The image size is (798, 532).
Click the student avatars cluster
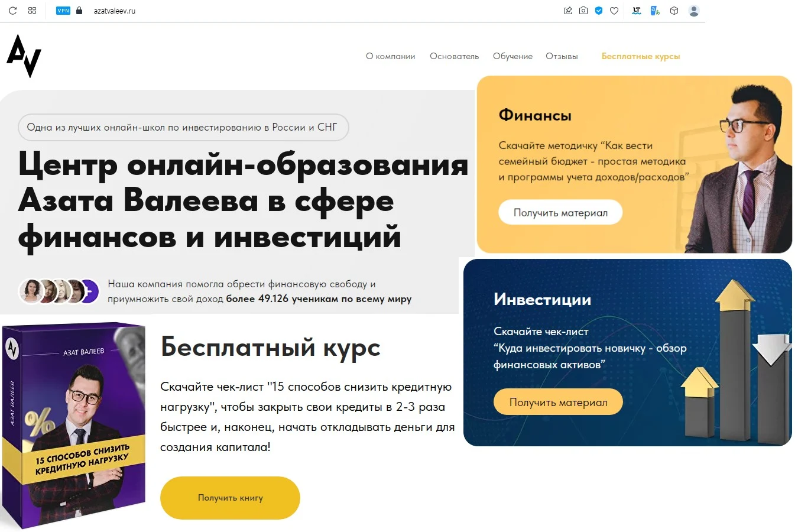pos(59,291)
